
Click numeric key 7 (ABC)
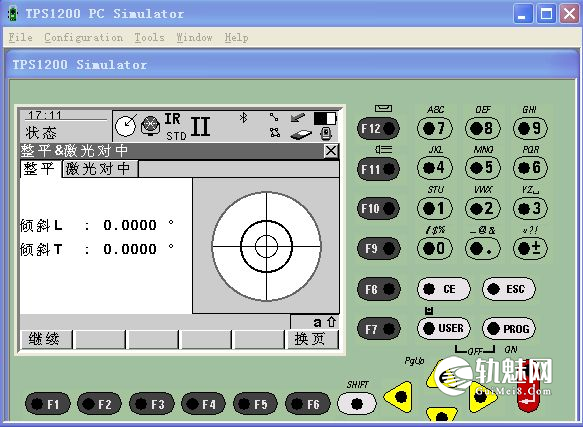(x=435, y=128)
